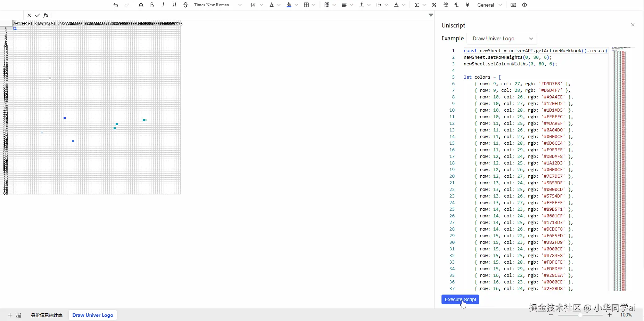Expand the text color options arrow
The width and height of the screenshot is (644, 321).
279,5
